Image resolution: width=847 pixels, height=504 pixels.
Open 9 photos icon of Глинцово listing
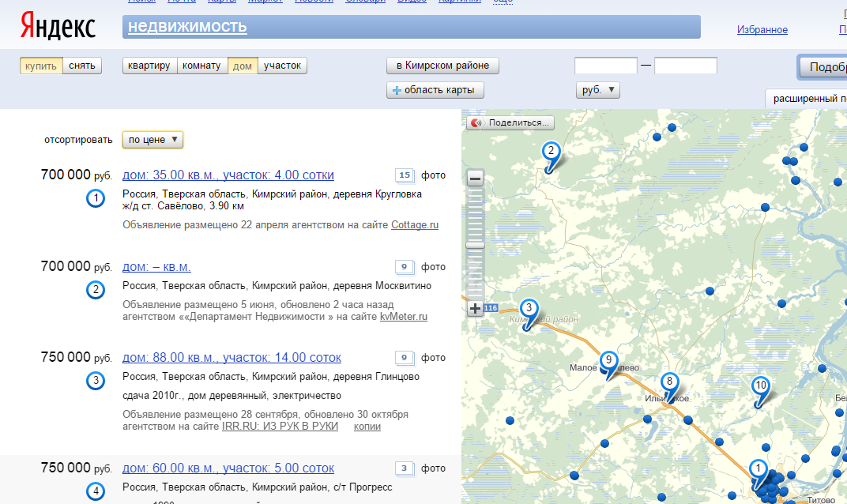coord(405,358)
